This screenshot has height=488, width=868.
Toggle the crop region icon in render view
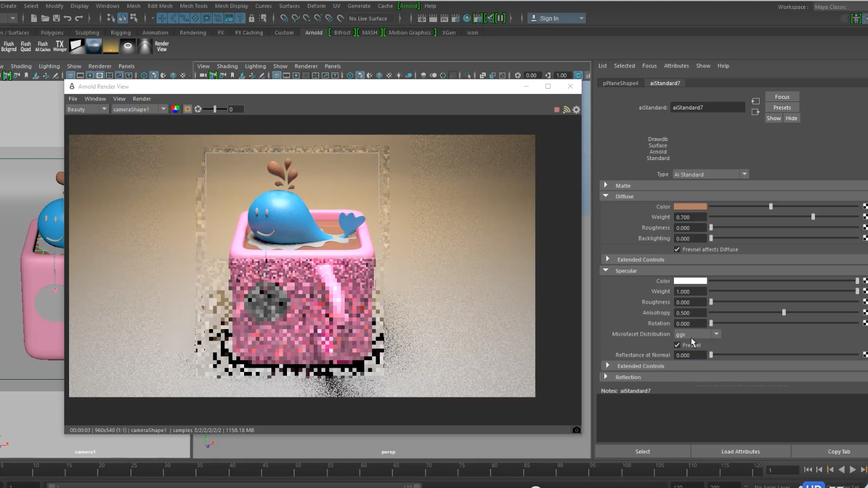click(x=188, y=109)
